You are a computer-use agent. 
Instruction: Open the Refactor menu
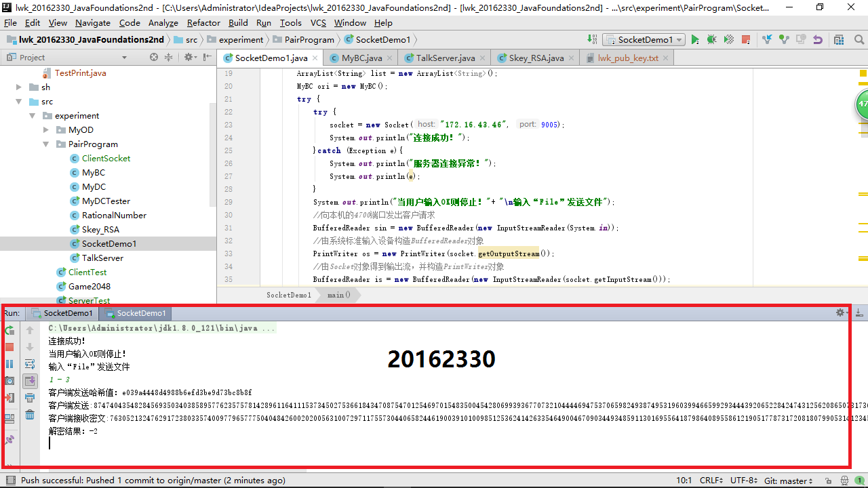point(204,22)
